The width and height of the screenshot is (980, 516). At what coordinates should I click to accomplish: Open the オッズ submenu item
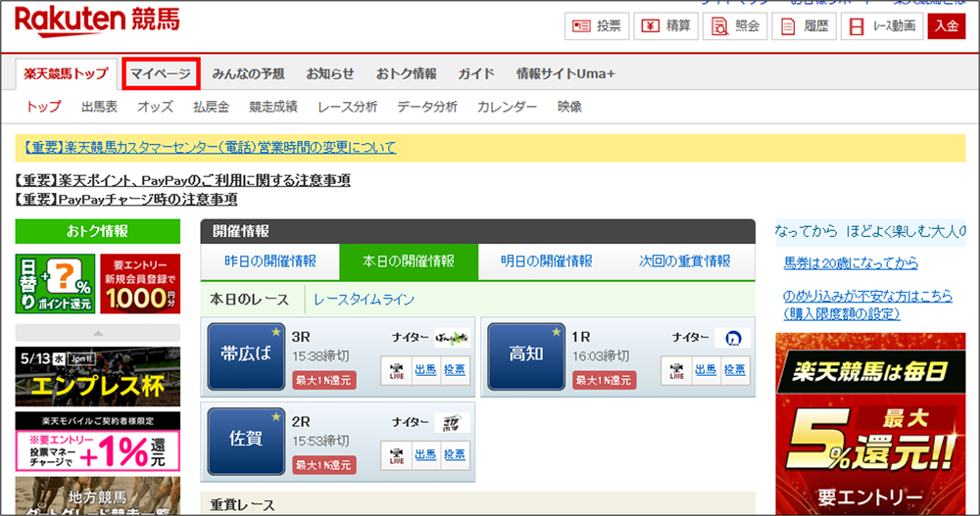(155, 107)
